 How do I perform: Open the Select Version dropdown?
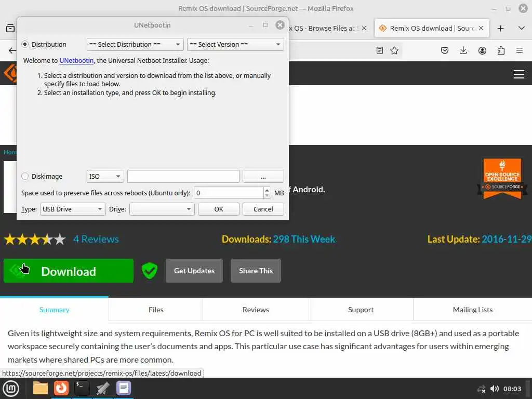point(235,44)
